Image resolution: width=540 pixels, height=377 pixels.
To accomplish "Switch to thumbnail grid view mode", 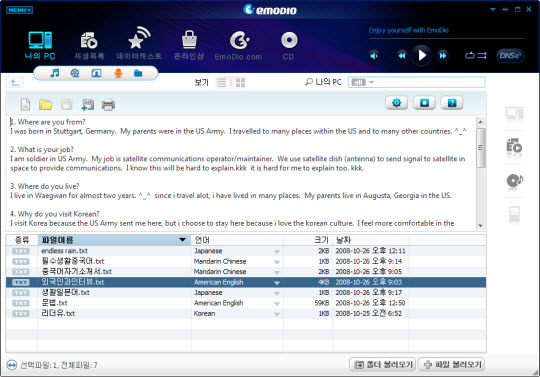I will coord(240,83).
